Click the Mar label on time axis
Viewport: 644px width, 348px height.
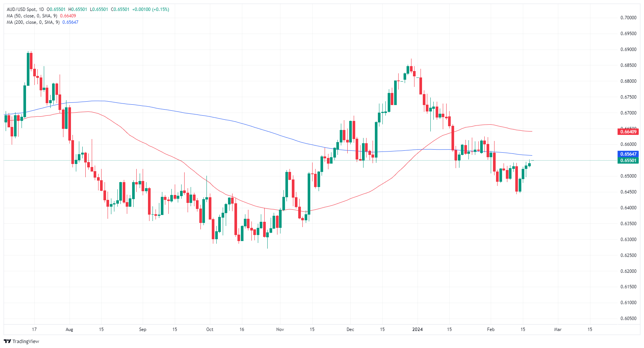(x=558, y=329)
